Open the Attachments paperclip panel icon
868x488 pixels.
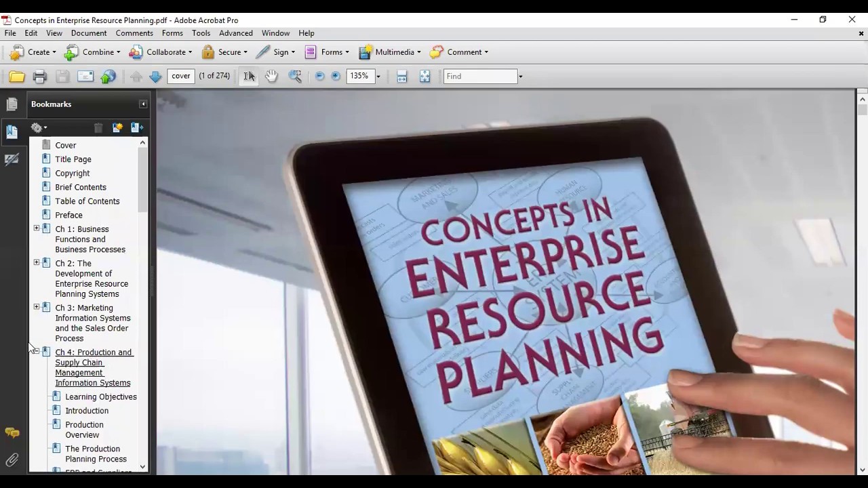coord(12,460)
